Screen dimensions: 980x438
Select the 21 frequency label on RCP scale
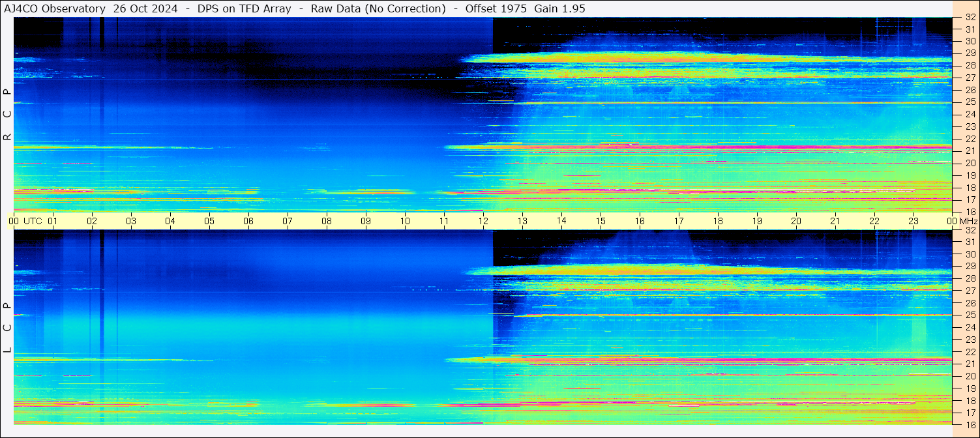[x=970, y=151]
